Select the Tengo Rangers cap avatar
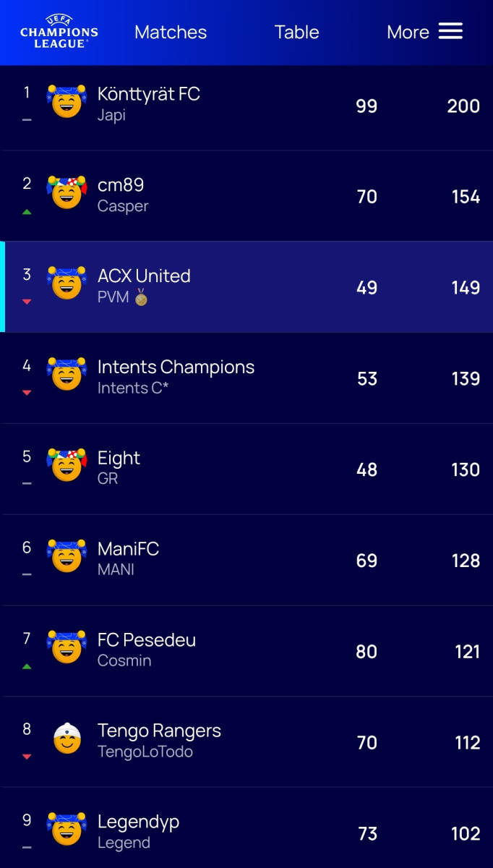Viewport: 493px width, 868px height. [x=67, y=739]
